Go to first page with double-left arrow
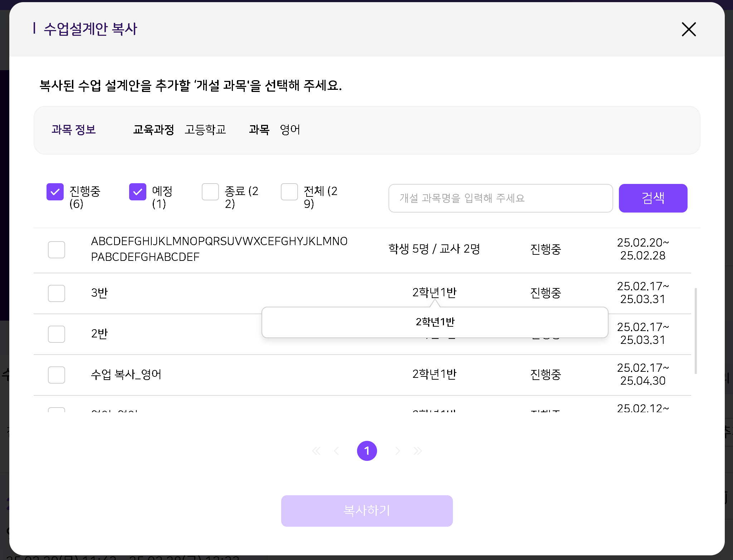This screenshot has height=560, width=733. [x=316, y=451]
